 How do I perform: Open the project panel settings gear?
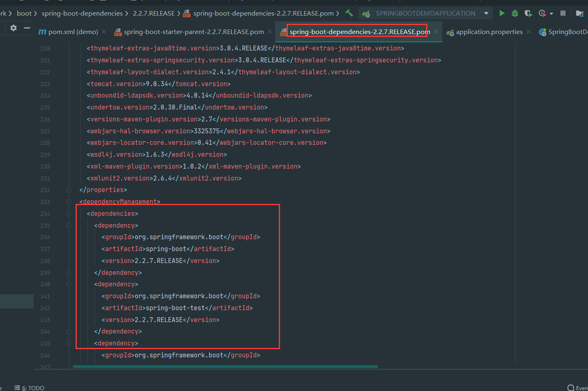point(14,28)
